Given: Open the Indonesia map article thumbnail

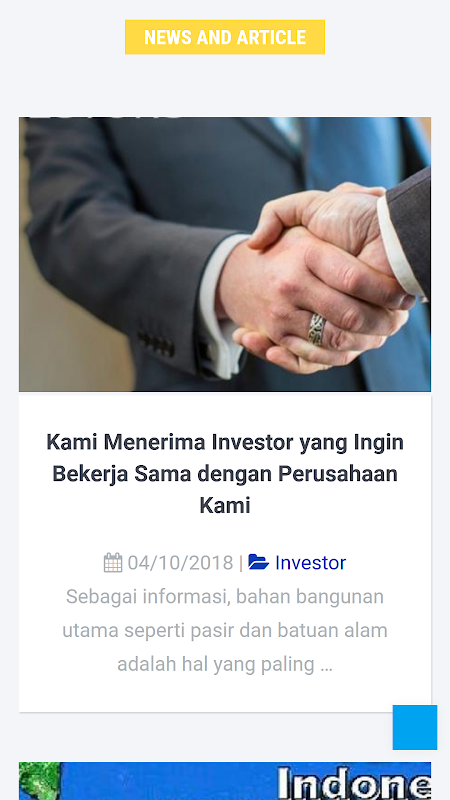Looking at the screenshot, I should click(225, 781).
